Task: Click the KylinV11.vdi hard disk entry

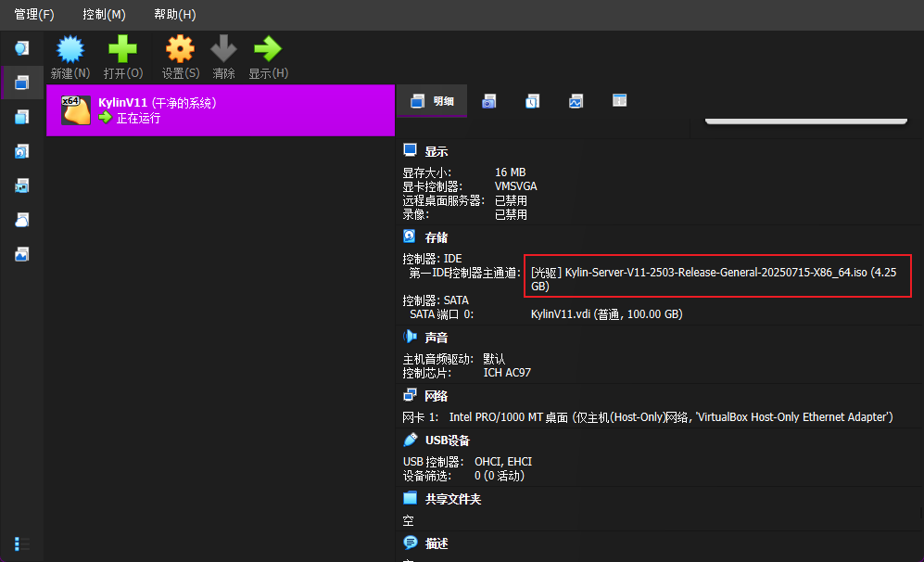Action: point(606,314)
